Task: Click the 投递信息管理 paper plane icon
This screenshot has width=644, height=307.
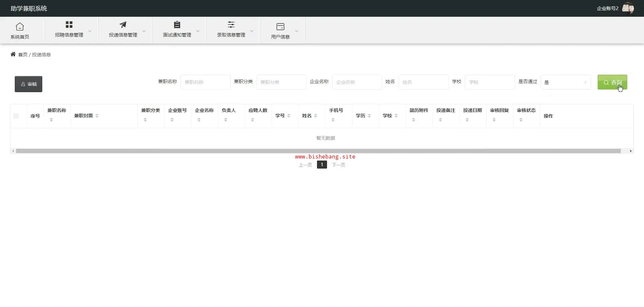Action: [123, 24]
